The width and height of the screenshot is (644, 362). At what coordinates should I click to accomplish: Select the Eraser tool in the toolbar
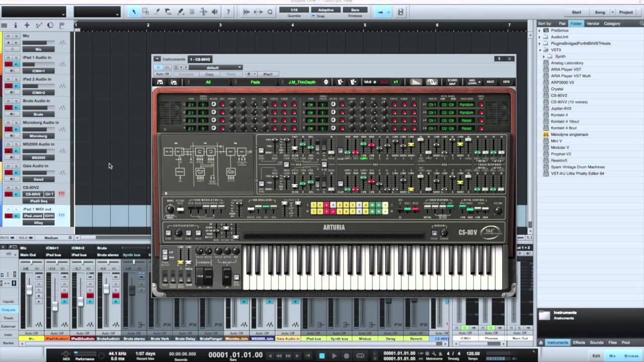(x=169, y=12)
